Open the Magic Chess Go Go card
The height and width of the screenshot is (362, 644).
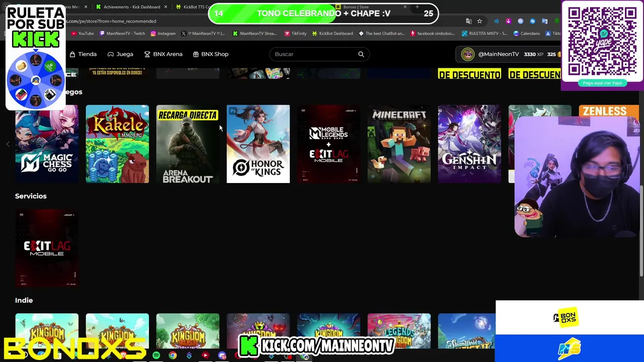pos(47,144)
